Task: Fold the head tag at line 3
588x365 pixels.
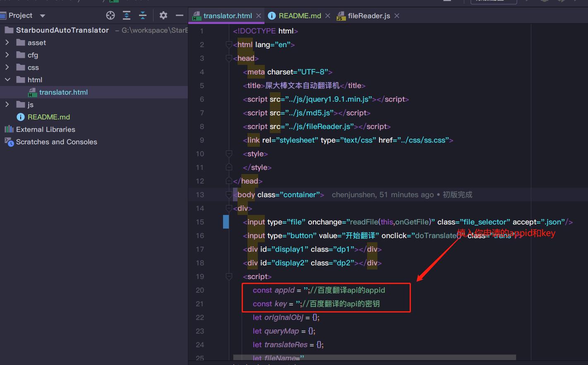Action: click(x=229, y=58)
